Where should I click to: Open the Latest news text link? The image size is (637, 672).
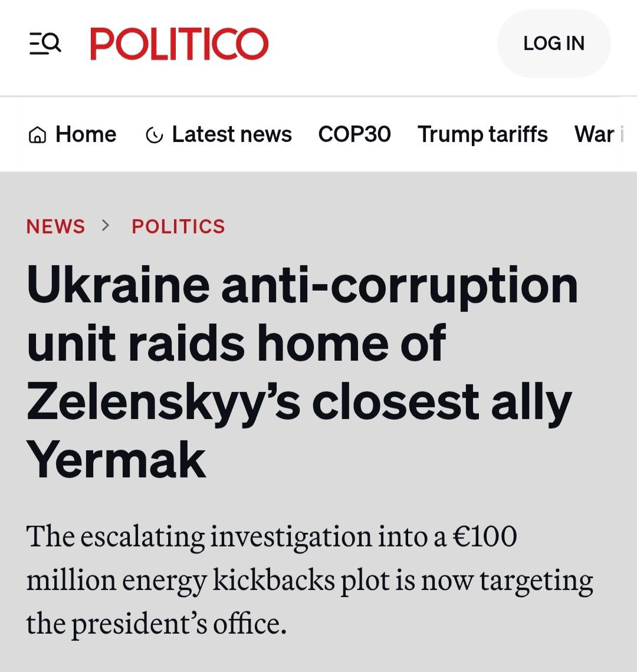click(x=232, y=134)
